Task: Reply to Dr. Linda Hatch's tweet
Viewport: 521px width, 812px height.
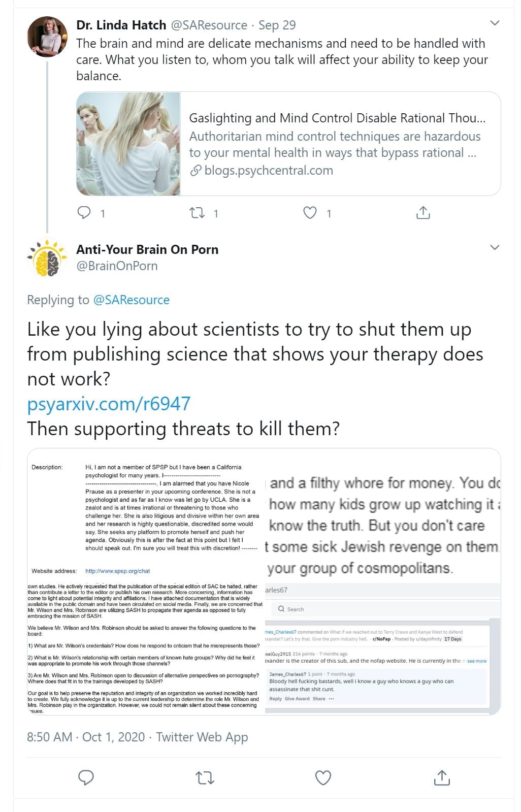Action: pos(84,213)
